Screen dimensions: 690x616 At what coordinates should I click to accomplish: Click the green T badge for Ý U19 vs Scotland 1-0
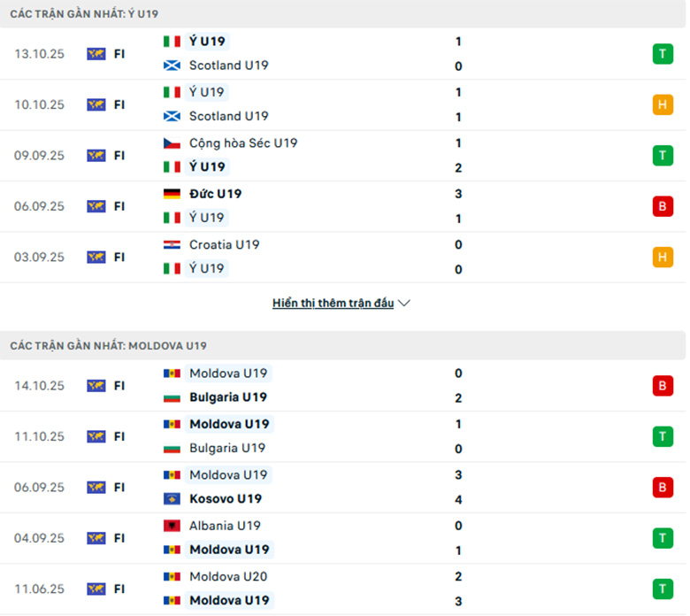tap(662, 54)
